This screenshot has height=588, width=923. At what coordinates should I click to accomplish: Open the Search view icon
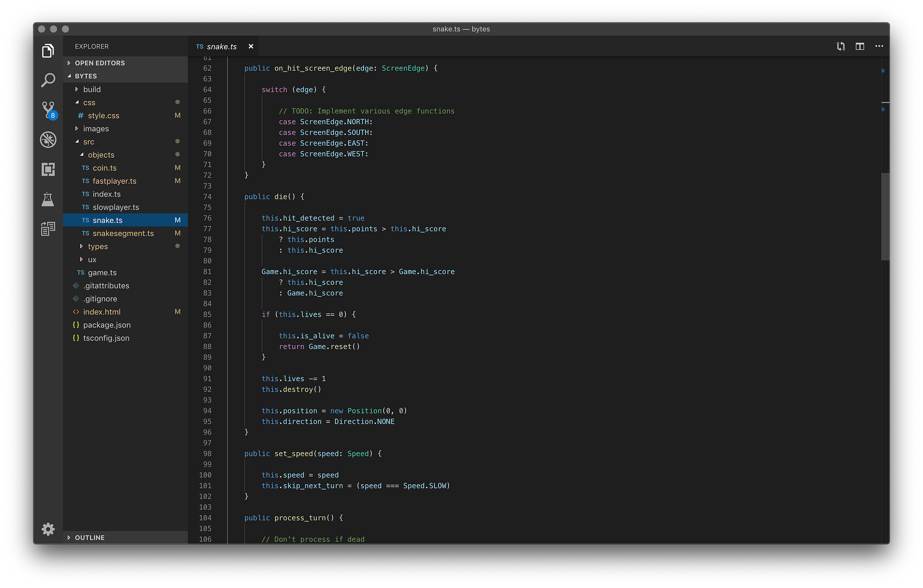click(48, 80)
